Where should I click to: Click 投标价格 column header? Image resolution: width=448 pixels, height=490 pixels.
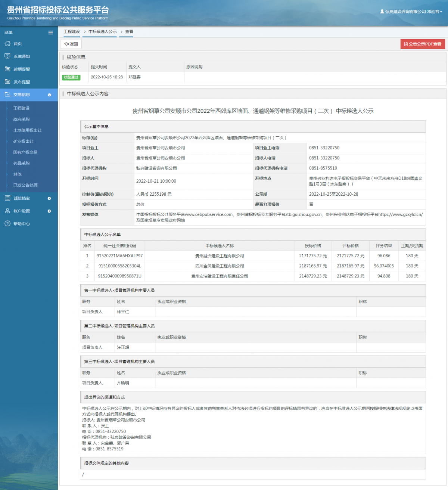click(x=313, y=246)
